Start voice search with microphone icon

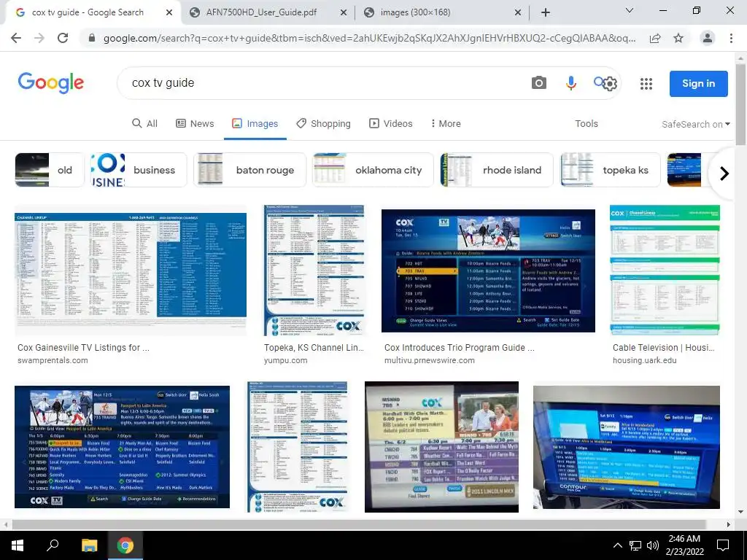tap(570, 83)
